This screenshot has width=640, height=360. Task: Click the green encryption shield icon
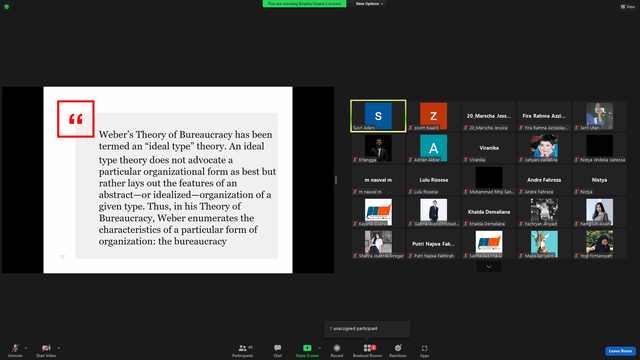(x=7, y=7)
